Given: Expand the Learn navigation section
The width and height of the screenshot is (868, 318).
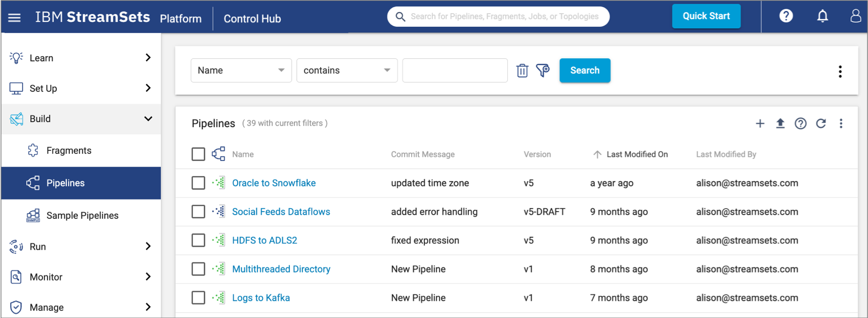Looking at the screenshot, I should point(81,58).
